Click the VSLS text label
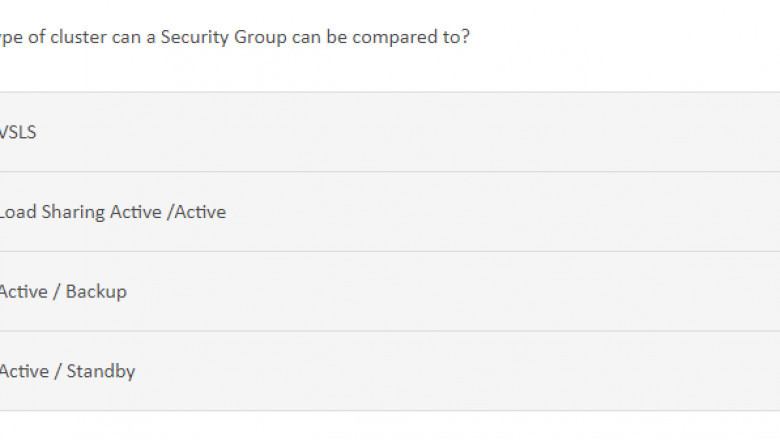The width and height of the screenshot is (780, 440). [x=18, y=132]
